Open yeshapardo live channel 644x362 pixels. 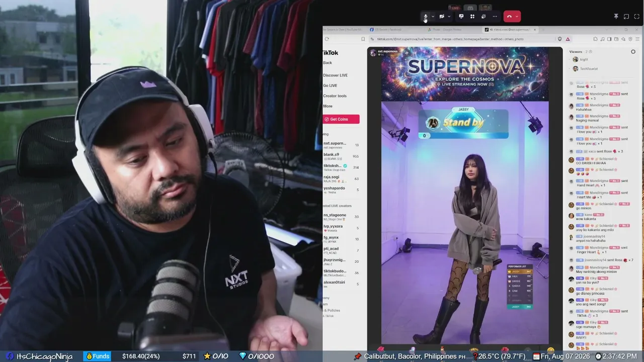[341, 190]
